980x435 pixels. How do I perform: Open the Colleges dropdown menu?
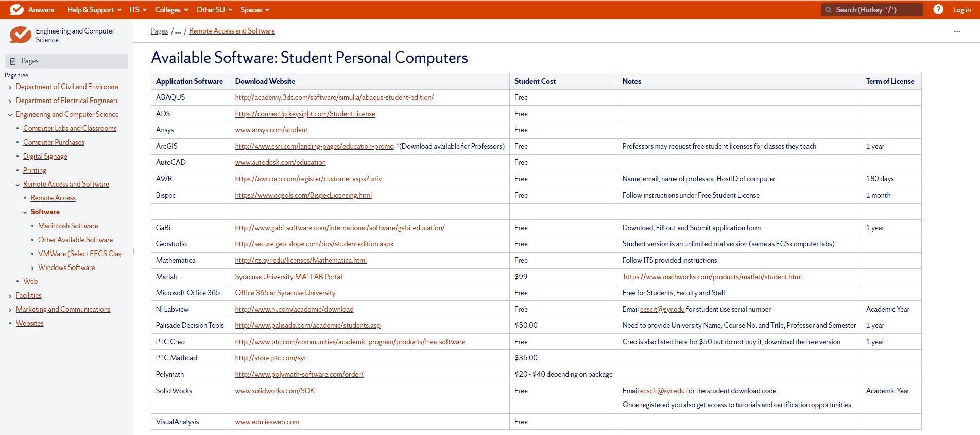click(171, 10)
